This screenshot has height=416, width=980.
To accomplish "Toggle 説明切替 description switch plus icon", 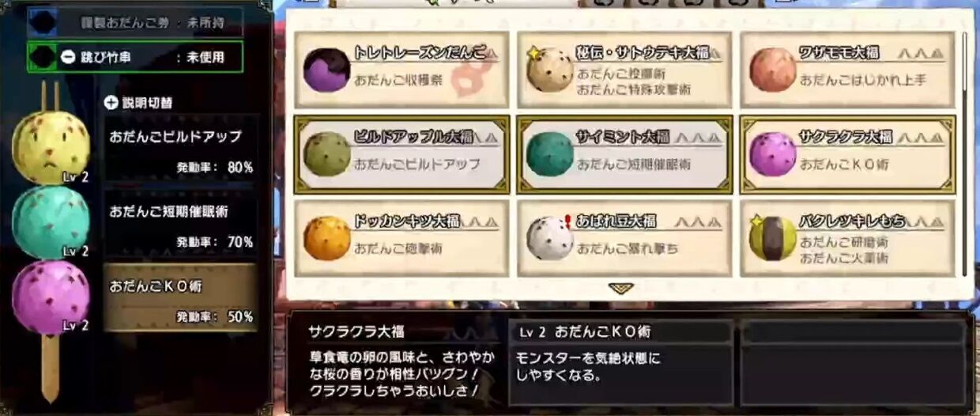I will [111, 103].
